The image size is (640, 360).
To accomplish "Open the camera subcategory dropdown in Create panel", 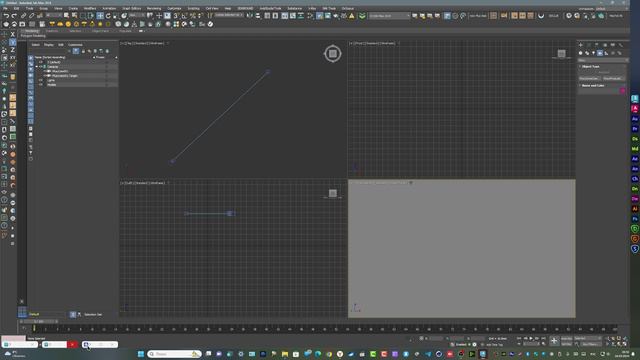I will pyautogui.click(x=602, y=60).
